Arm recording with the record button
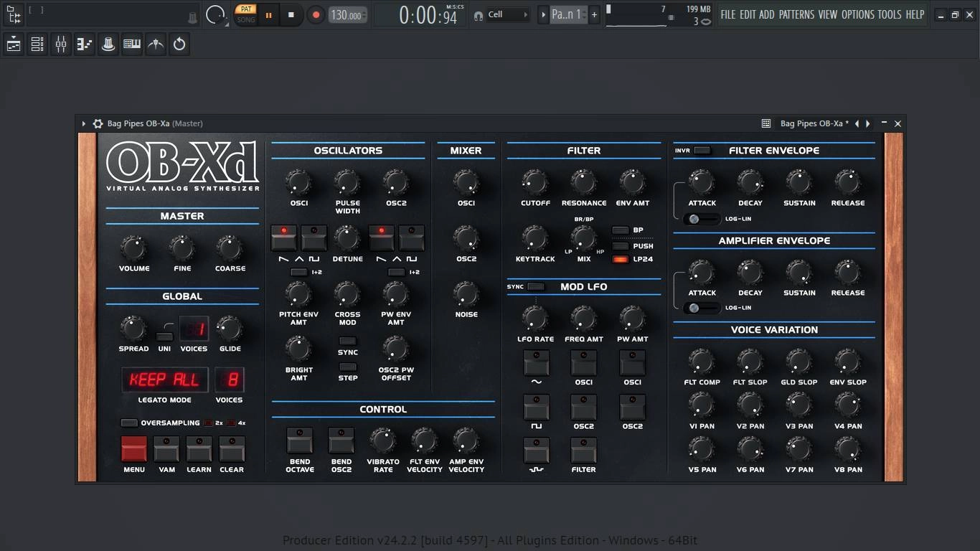This screenshot has height=551, width=980. 316,14
